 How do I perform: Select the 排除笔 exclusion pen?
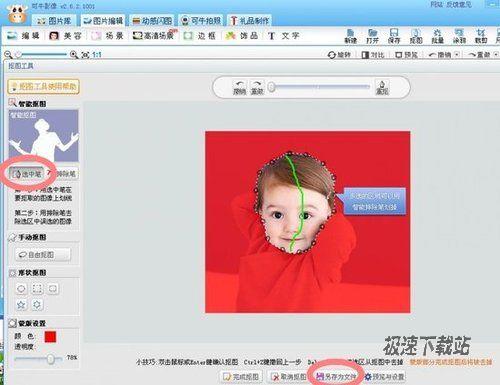coord(63,174)
